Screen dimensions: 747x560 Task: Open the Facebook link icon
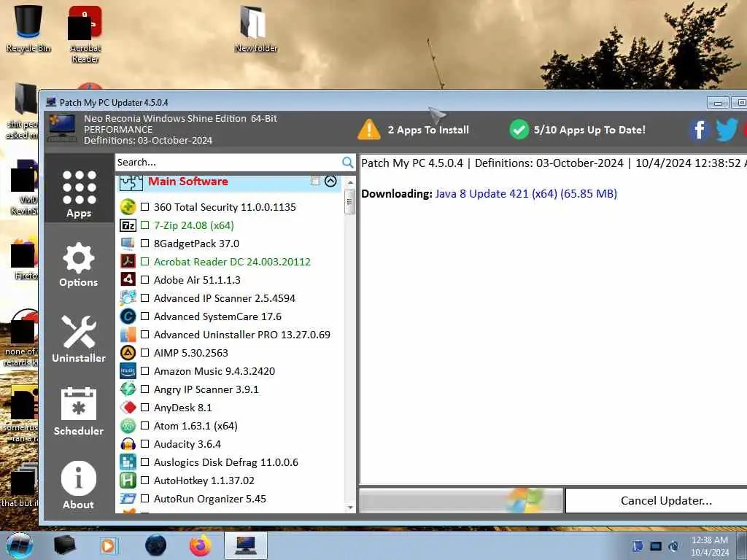[x=699, y=130]
